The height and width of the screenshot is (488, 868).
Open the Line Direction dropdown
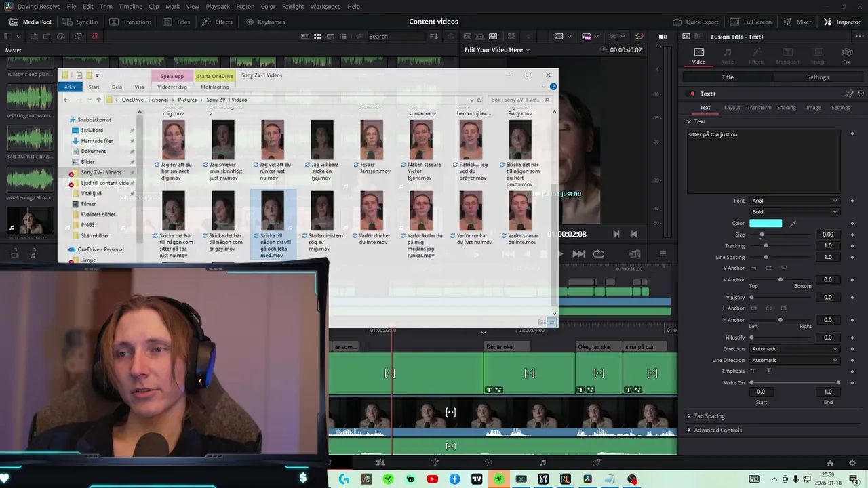click(794, 360)
